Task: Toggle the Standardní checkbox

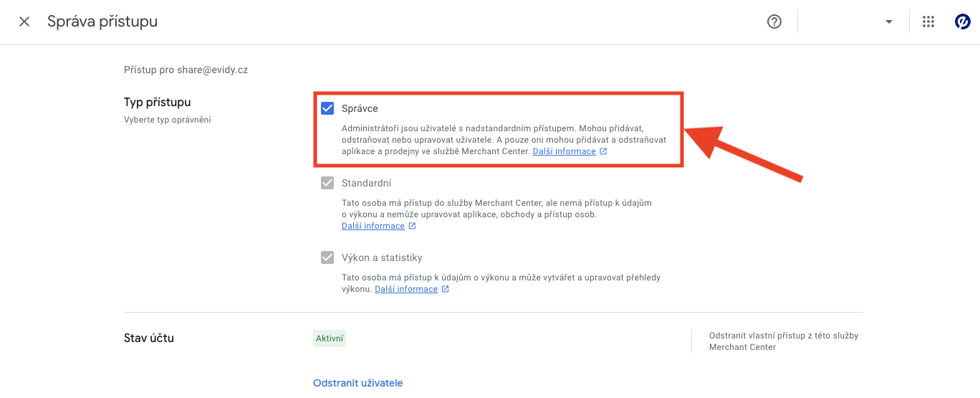Action: coord(327,183)
